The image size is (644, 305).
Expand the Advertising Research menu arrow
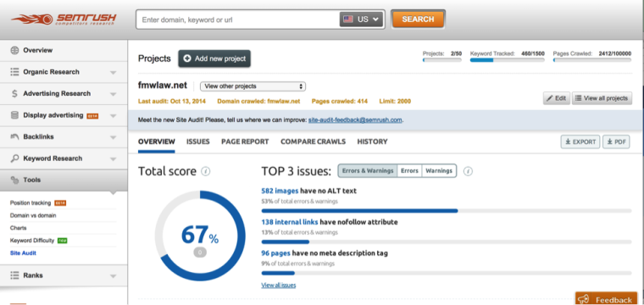(x=114, y=94)
